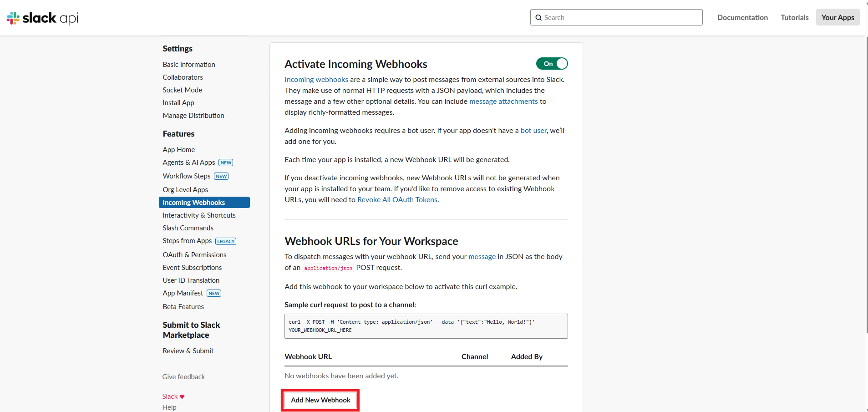
Task: Click the application/json code snippet
Action: 328,268
